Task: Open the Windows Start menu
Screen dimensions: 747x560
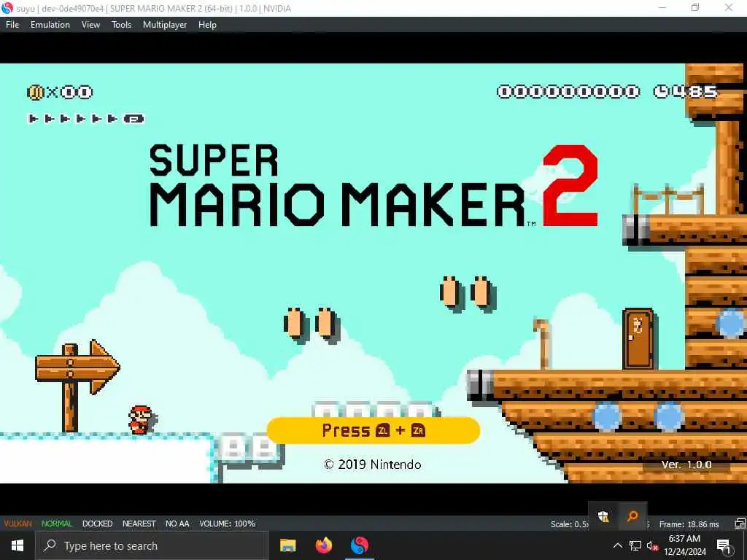Action: click(18, 545)
